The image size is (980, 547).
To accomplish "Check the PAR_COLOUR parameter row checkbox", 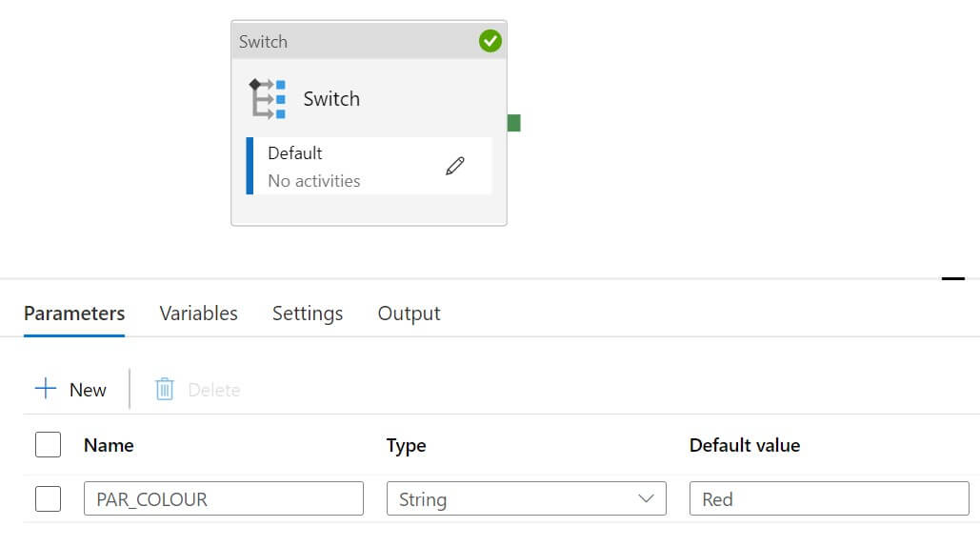I will pyautogui.click(x=48, y=498).
